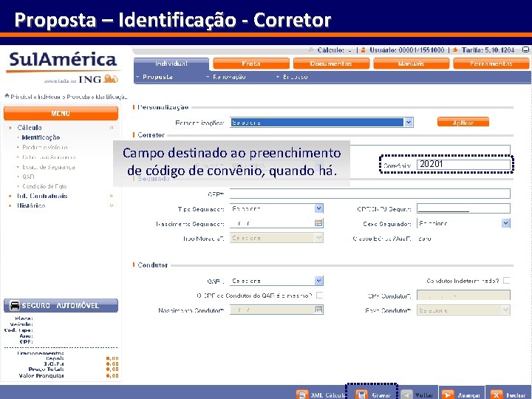Check 'CPF do Condutor do QAR é o mesmo' box

(x=319, y=295)
